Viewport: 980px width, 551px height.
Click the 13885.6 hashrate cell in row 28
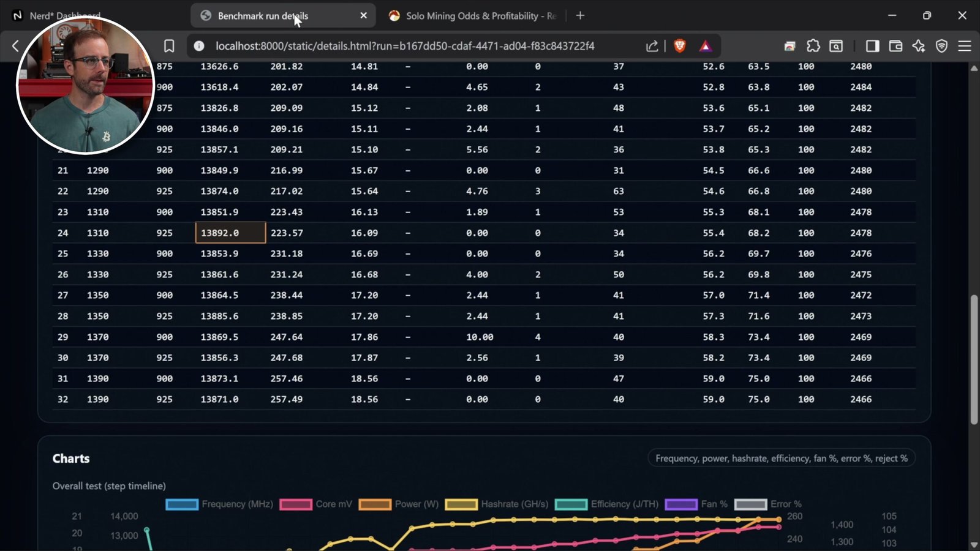click(219, 316)
